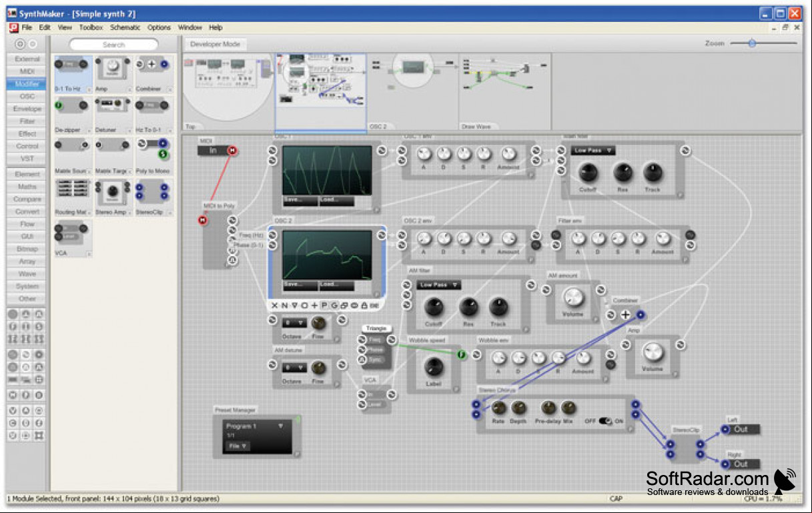
Task: Click the Save... button in OSC 1
Action: tap(300, 200)
